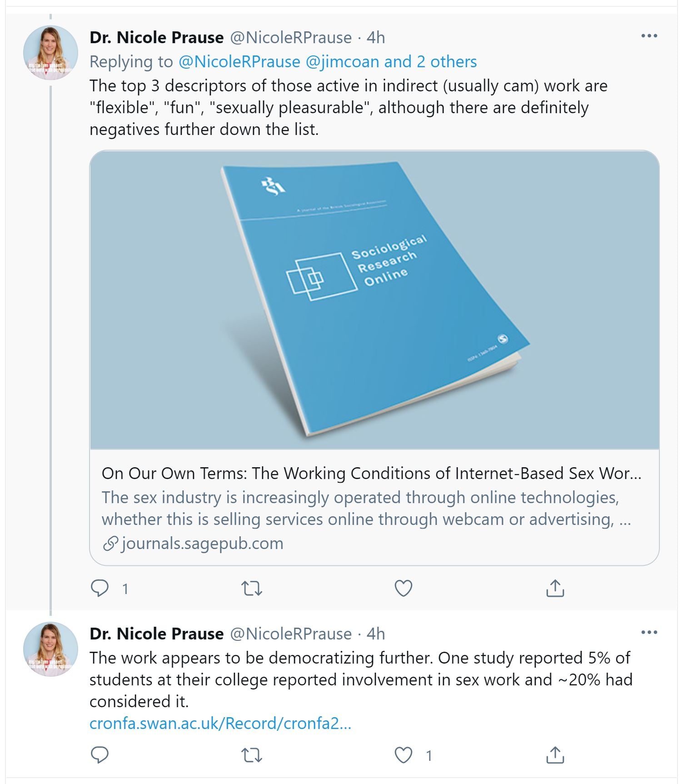Image resolution: width=683 pixels, height=784 pixels.
Task: Retweet the Sociological Research Online tweet
Action: click(251, 588)
